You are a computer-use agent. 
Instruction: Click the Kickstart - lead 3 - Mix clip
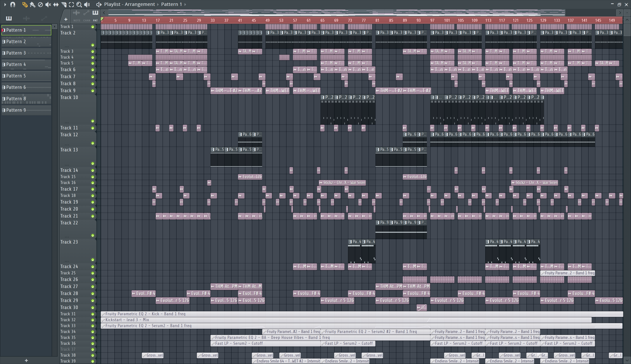[346, 320]
